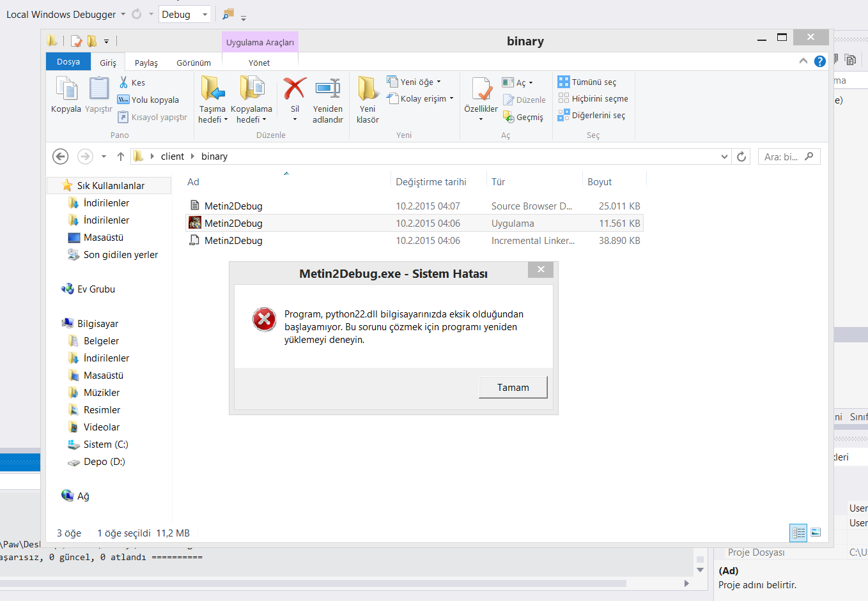Viewport: 868px width, 601px height.
Task: Open the Kolay erişim dropdown
Action: [x=420, y=98]
